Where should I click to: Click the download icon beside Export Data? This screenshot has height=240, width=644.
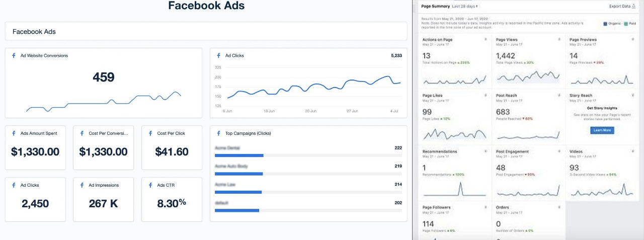633,7
